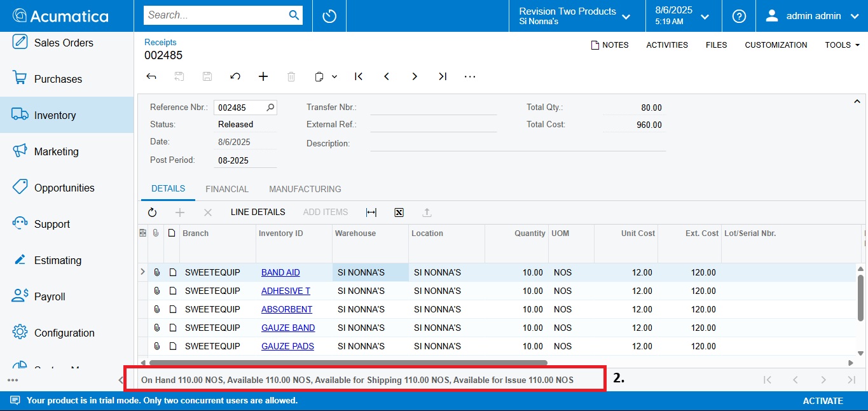
Task: Open Inventory in the left sidebar
Action: tap(55, 115)
